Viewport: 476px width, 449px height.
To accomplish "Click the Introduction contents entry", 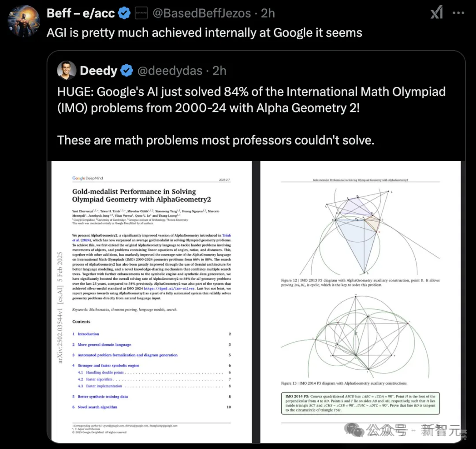I will [x=88, y=334].
